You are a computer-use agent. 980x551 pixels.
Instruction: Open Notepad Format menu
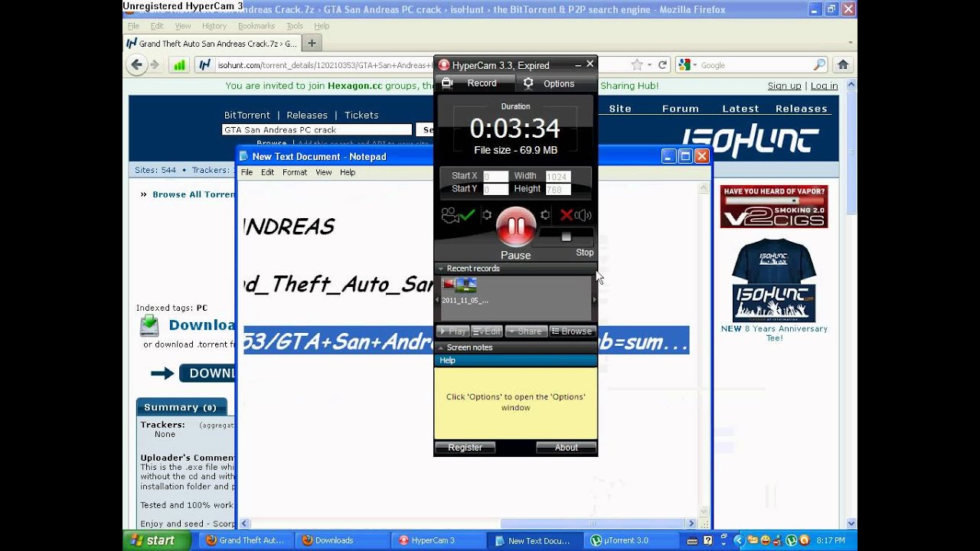coord(295,172)
